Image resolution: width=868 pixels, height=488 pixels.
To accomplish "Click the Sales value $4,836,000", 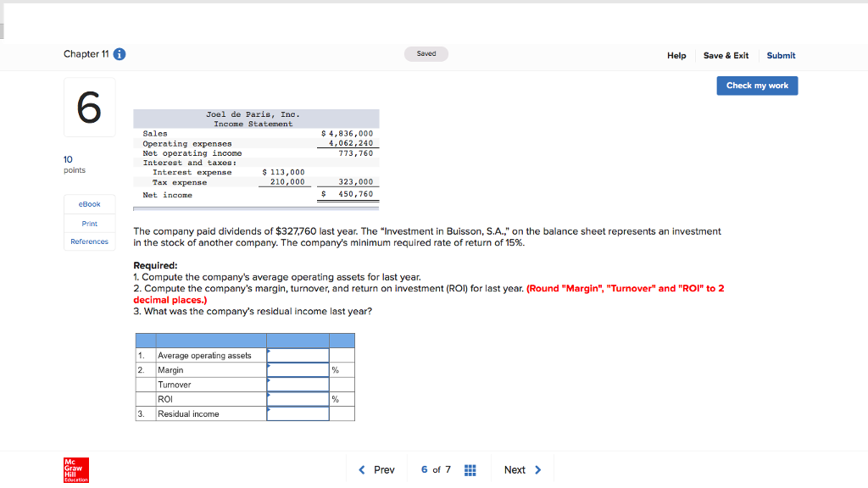I will [347, 133].
